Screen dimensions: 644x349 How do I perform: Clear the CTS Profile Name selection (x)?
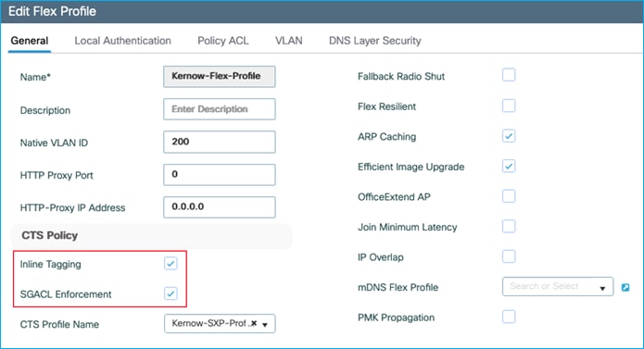254,323
